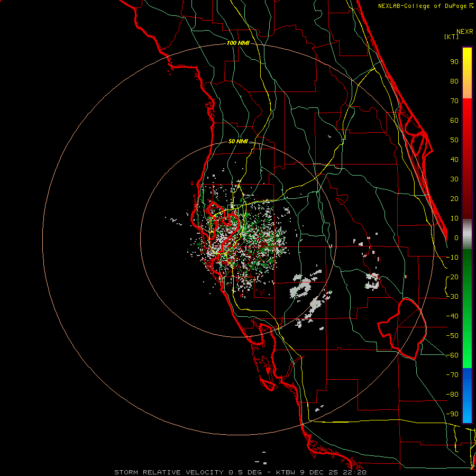Screen dimensions: 476x476
Task: Select the -40 value on velocity scale
Action: click(452, 316)
